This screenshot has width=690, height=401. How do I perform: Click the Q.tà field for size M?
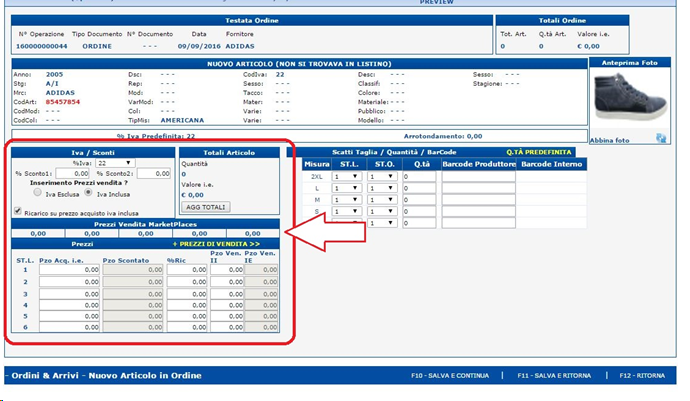coord(419,200)
